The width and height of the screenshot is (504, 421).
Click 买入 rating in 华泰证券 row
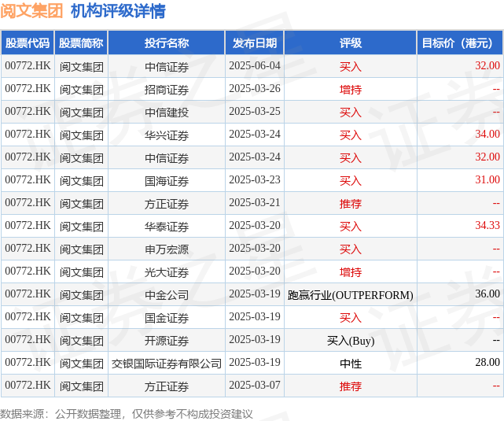click(x=351, y=227)
